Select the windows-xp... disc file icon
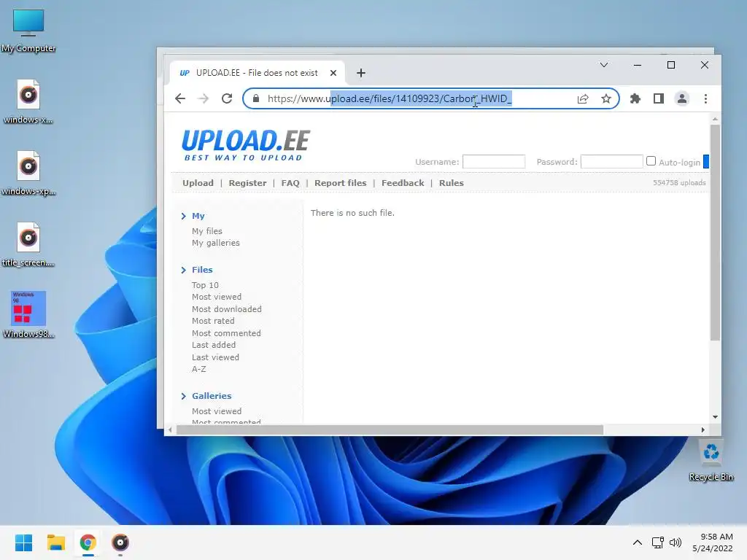This screenshot has width=747, height=560. (x=28, y=173)
